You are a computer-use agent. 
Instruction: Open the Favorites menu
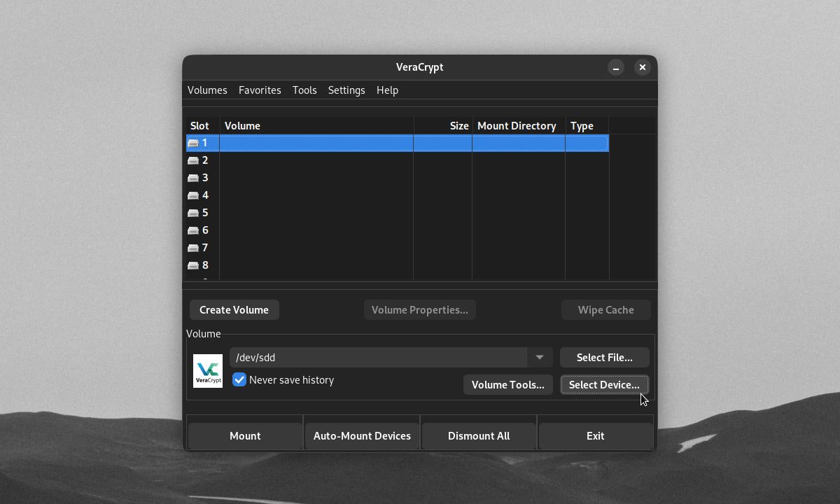click(260, 90)
